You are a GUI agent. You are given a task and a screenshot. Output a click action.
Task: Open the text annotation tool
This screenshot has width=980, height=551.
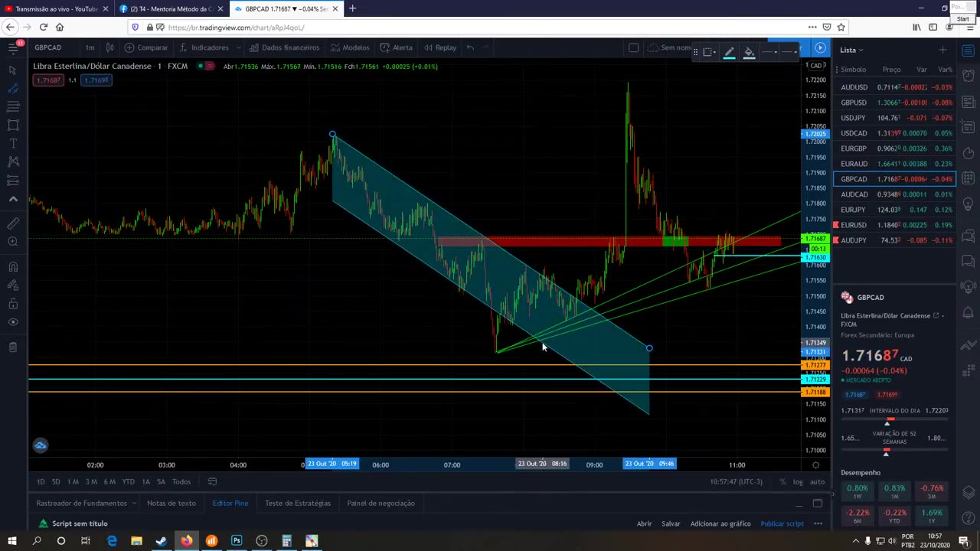click(x=13, y=143)
